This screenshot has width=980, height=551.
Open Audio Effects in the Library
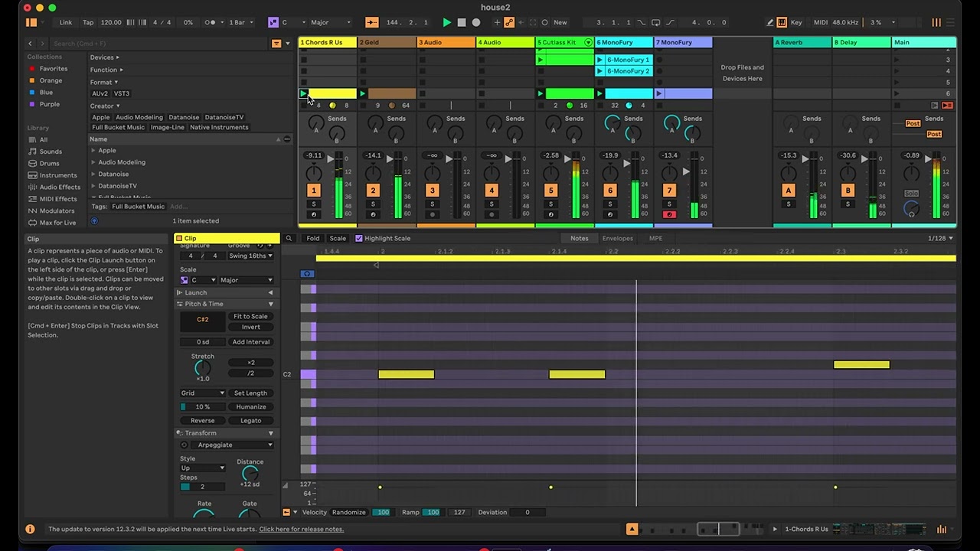pyautogui.click(x=60, y=187)
